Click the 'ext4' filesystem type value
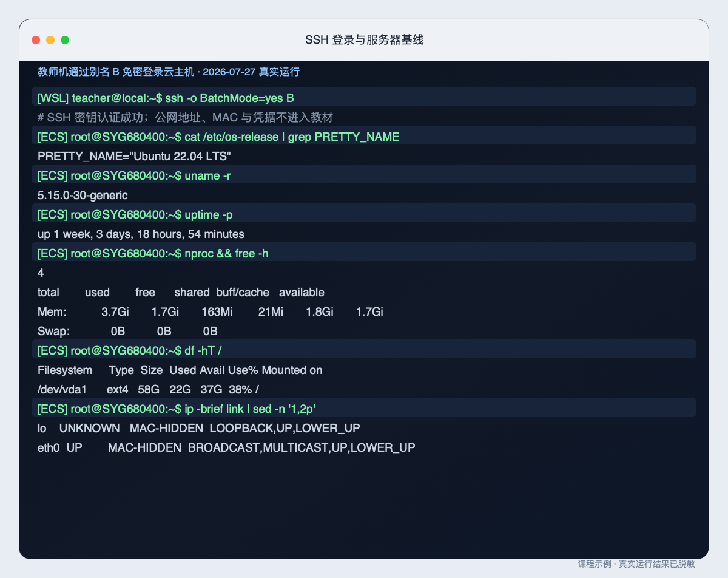The height and width of the screenshot is (578, 728). click(118, 390)
